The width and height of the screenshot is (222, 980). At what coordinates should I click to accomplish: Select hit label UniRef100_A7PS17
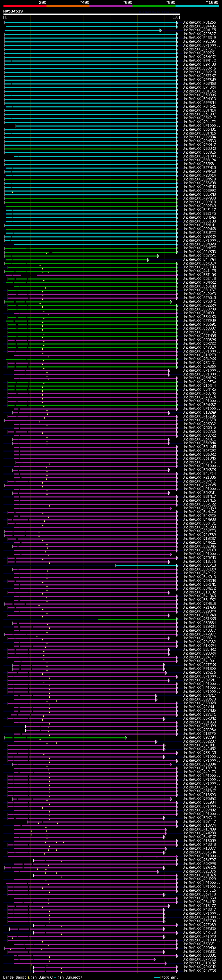coord(199,49)
